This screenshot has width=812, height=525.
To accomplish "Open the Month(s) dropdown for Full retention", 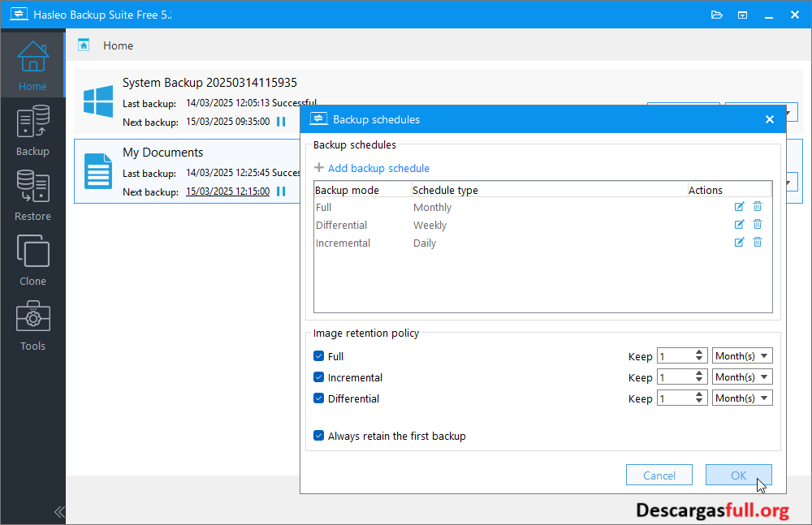I will point(741,355).
